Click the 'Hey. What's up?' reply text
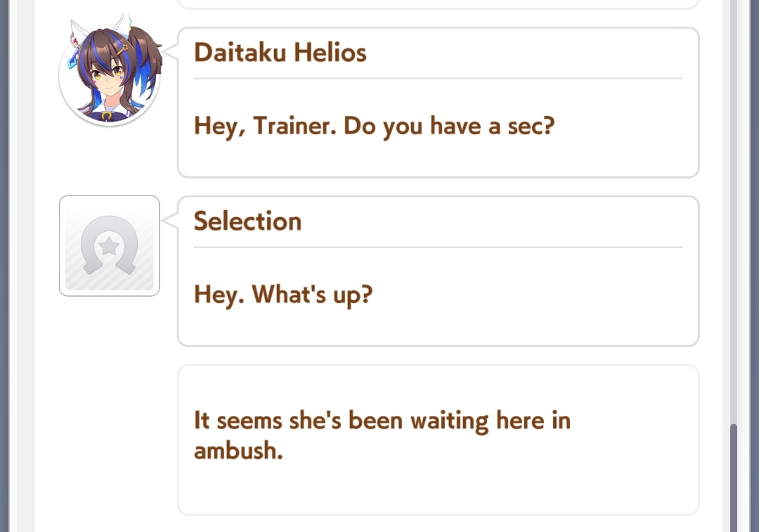 283,294
